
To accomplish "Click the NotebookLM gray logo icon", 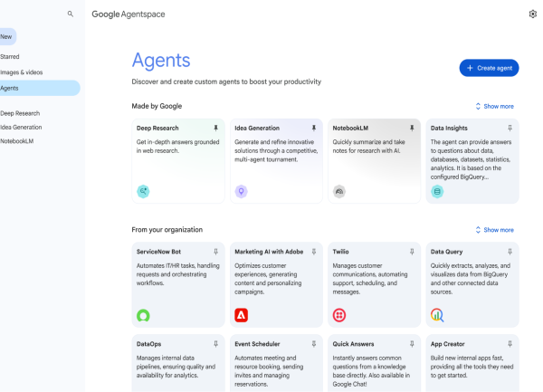I will tap(339, 191).
